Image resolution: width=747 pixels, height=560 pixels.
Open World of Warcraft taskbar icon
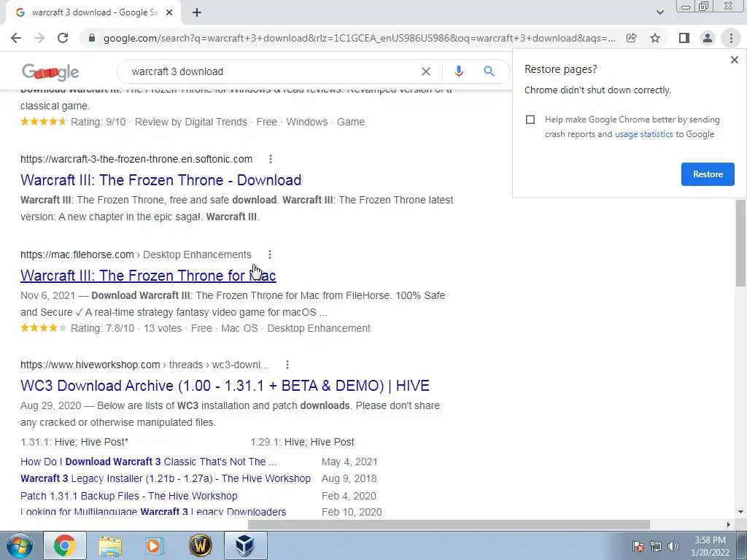[201, 545]
